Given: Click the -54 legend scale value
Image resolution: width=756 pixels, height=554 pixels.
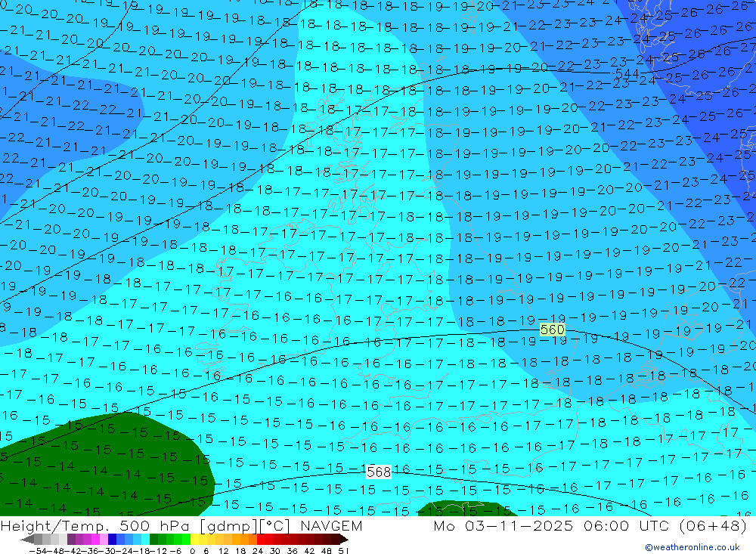Looking at the screenshot, I should pyautogui.click(x=38, y=551).
